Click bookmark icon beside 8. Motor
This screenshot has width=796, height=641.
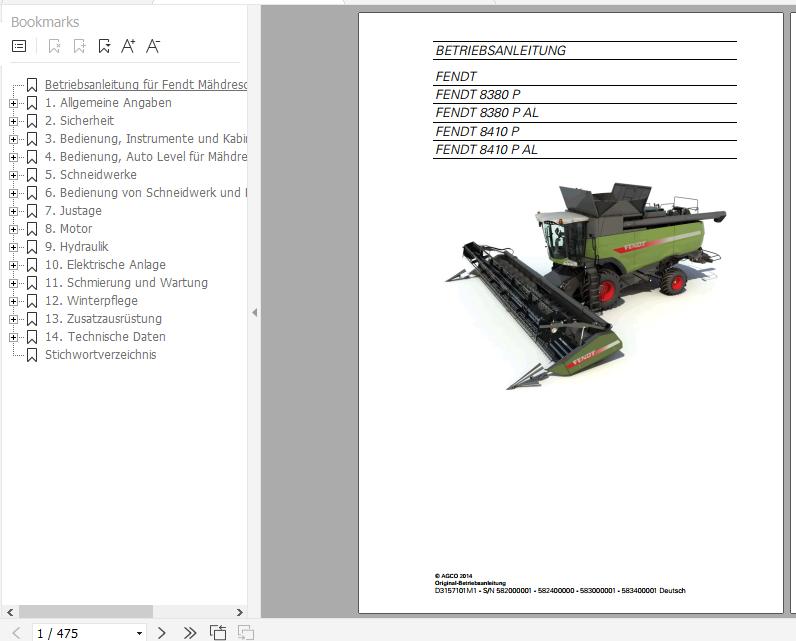point(32,229)
